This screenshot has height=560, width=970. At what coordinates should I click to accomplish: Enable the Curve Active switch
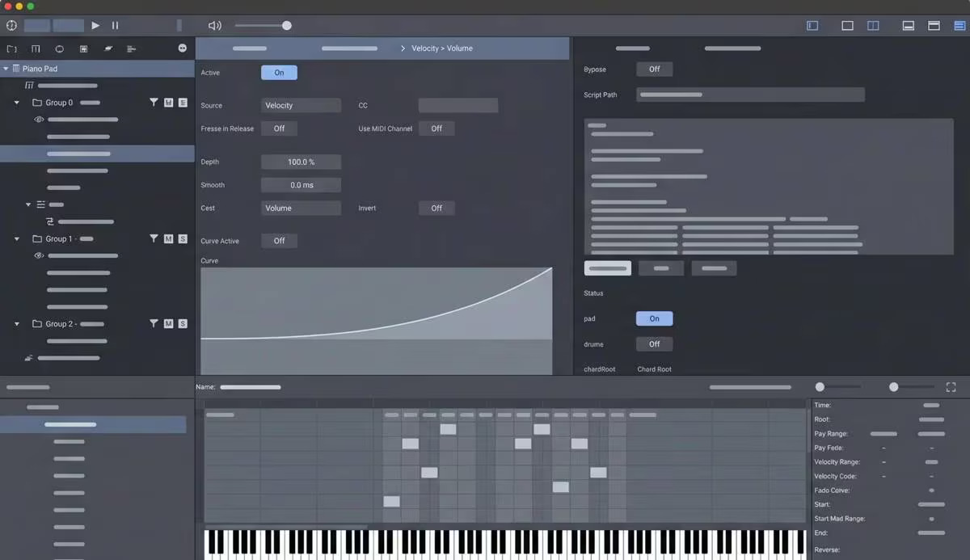pos(279,241)
